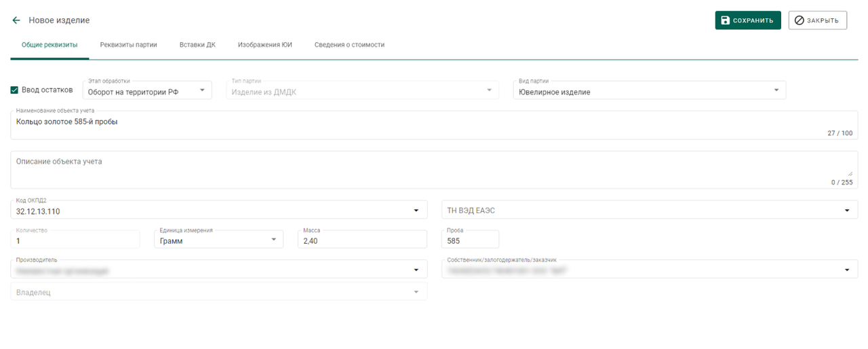
Task: Click the Проба input field
Action: pos(470,240)
